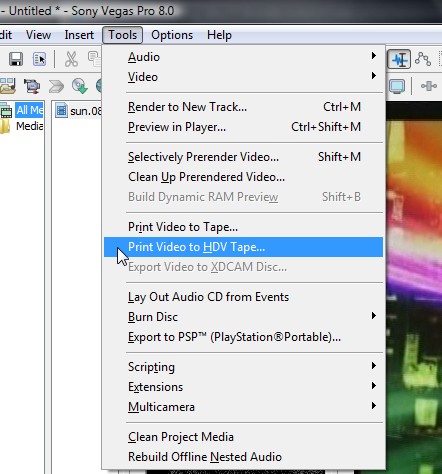Click the Extract Audio from CD icon
This screenshot has width=442, height=474.
click(80, 86)
